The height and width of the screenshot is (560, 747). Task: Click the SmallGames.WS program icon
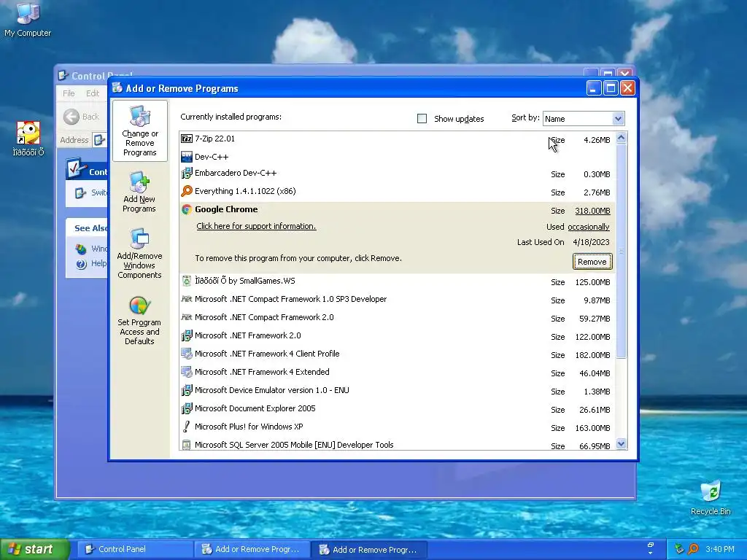(x=187, y=281)
